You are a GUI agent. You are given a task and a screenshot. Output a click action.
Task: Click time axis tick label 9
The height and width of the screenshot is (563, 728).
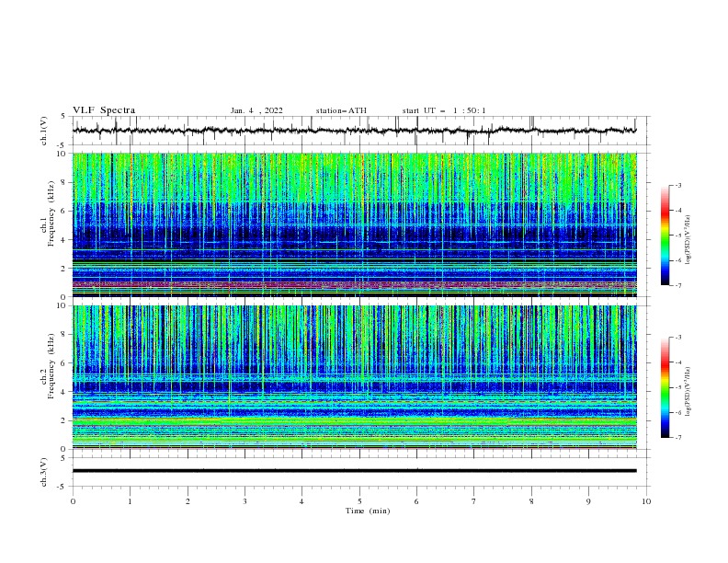(588, 501)
